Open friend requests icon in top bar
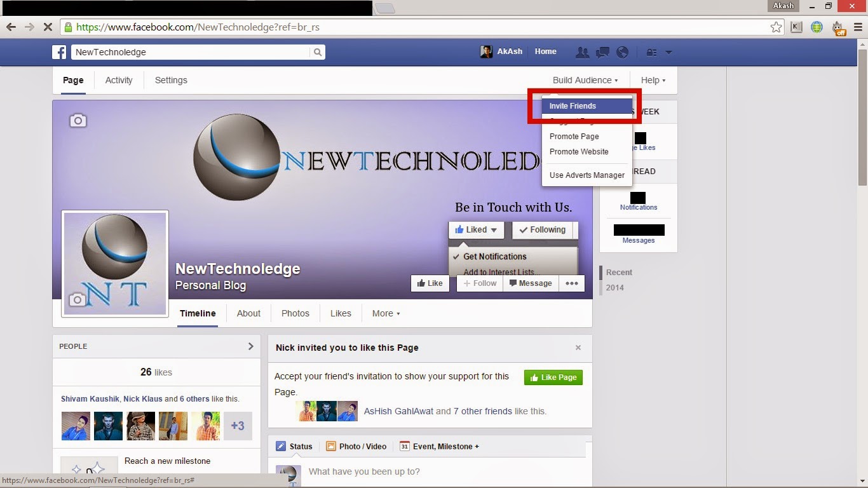868x488 pixels. pos(582,52)
